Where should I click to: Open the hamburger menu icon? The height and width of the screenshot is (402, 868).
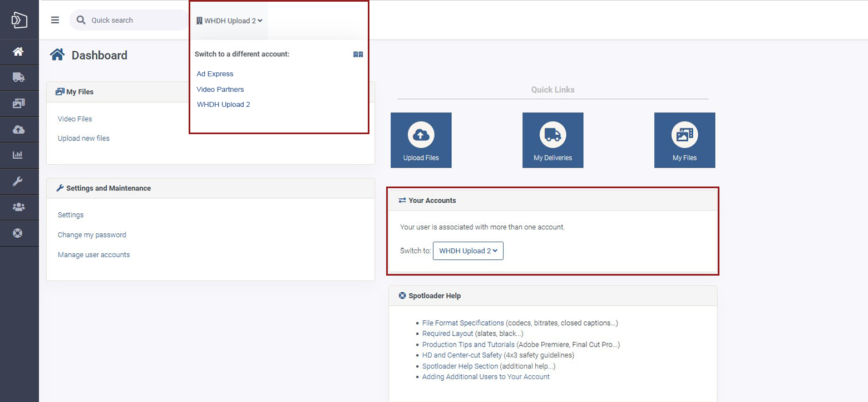tap(55, 20)
